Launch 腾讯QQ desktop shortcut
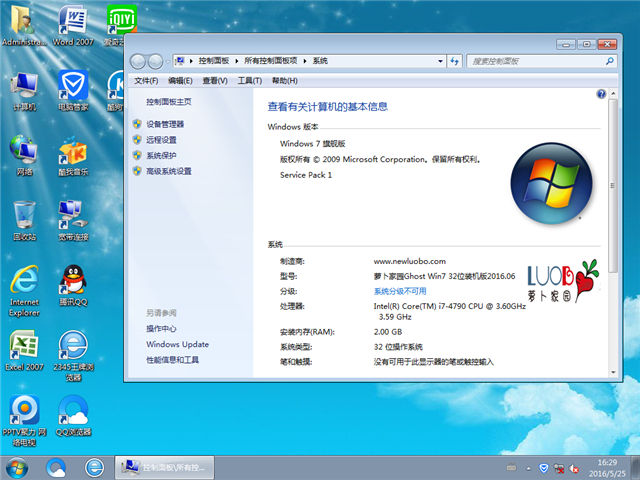 tap(73, 286)
